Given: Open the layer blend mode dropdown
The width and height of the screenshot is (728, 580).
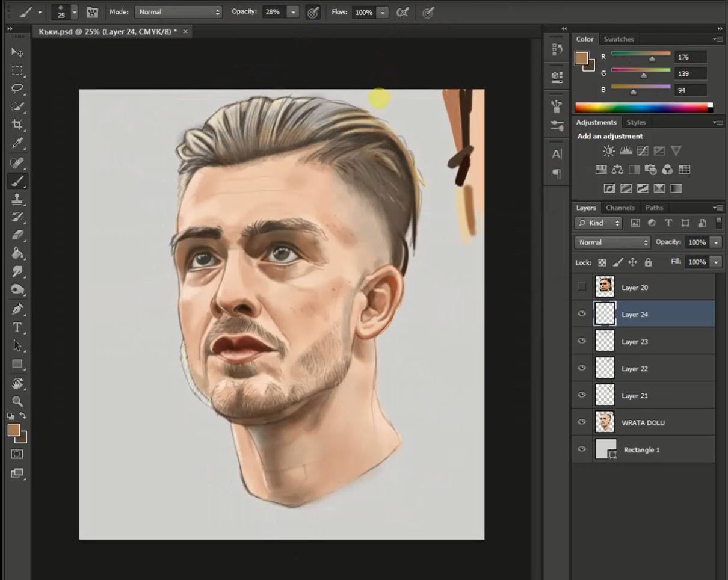Looking at the screenshot, I should (x=612, y=242).
